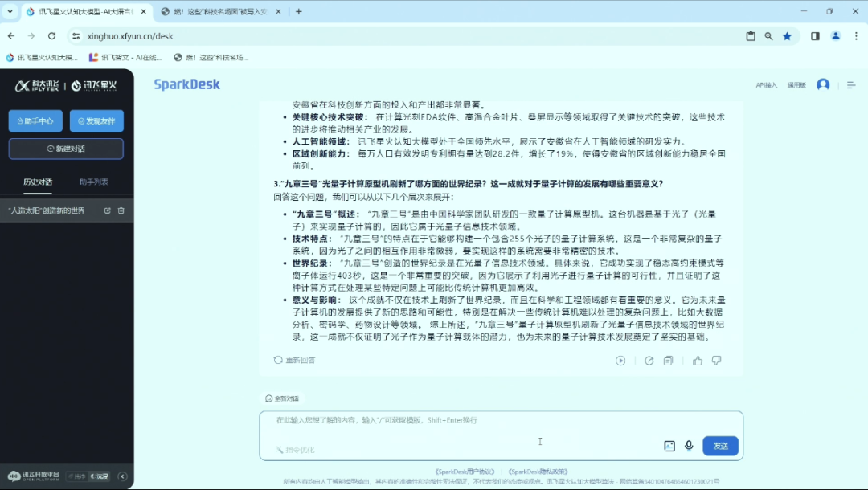The width and height of the screenshot is (868, 490).
Task: Select the 历史对话 tab
Action: (x=38, y=182)
